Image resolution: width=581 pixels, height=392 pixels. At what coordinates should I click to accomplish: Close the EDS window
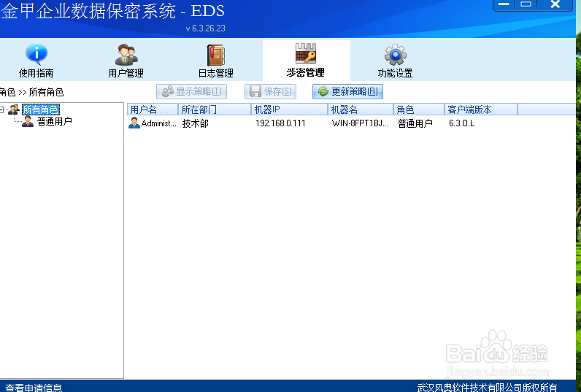tap(555, 4)
